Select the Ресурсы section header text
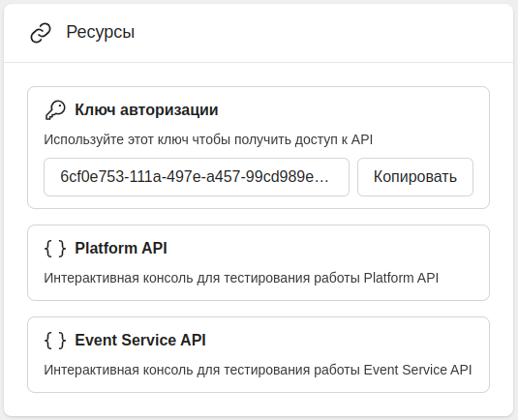This screenshot has width=518, height=420. pyautogui.click(x=101, y=32)
